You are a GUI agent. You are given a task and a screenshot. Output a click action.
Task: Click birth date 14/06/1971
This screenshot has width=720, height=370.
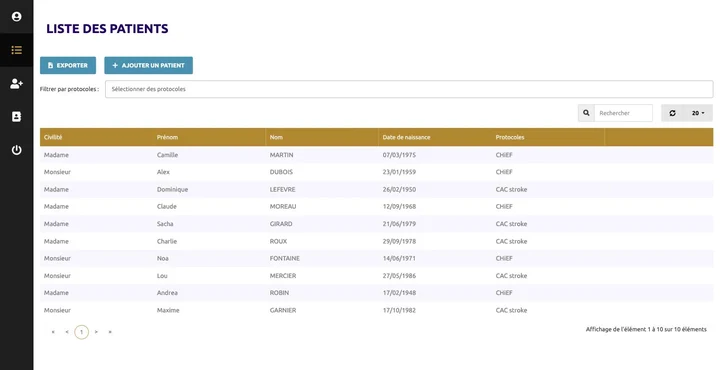click(x=399, y=258)
